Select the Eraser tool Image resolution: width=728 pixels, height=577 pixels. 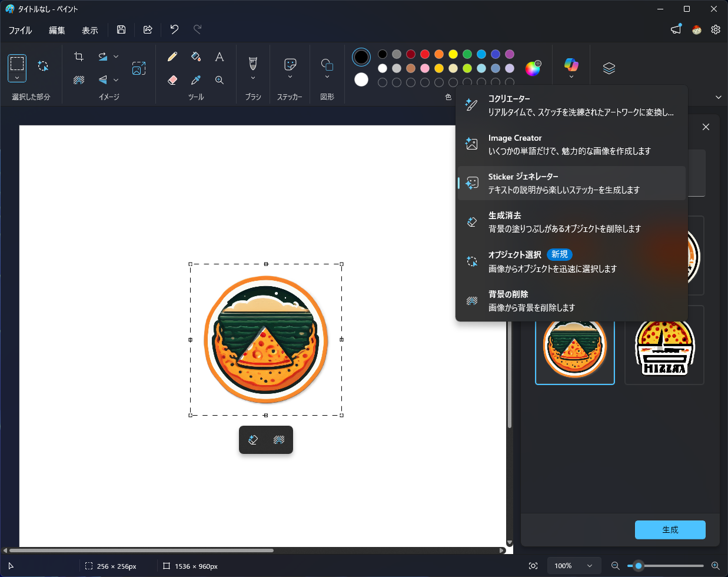[172, 79]
